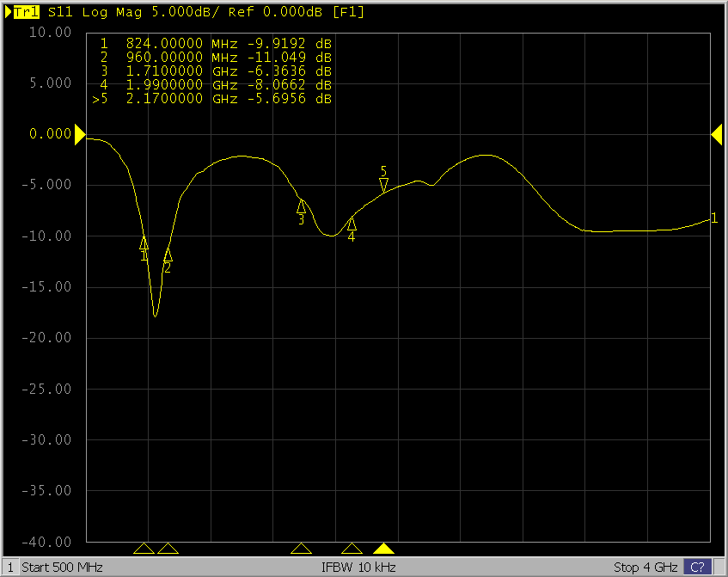The height and width of the screenshot is (577, 728).
Task: Click marker 1 triangle on the trace
Action: pos(144,242)
